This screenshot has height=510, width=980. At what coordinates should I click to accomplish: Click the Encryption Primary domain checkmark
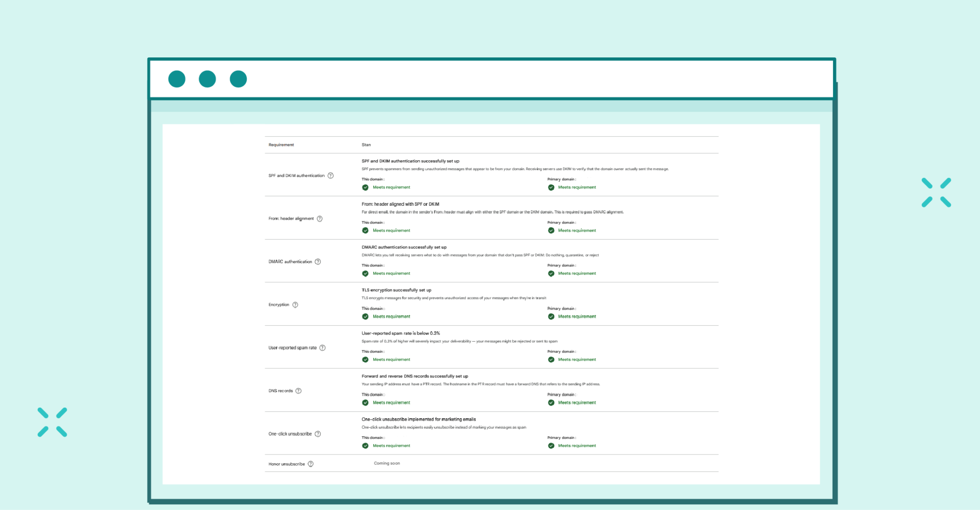coord(551,316)
